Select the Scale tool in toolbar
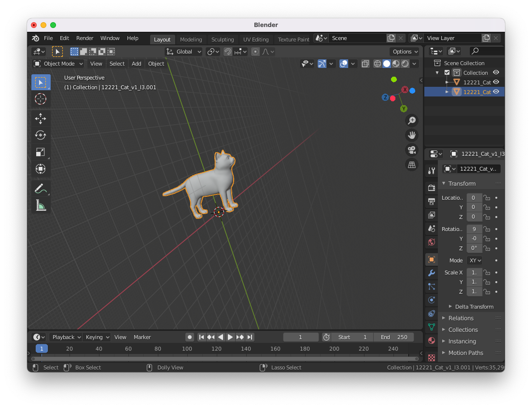532x408 pixels. click(41, 152)
